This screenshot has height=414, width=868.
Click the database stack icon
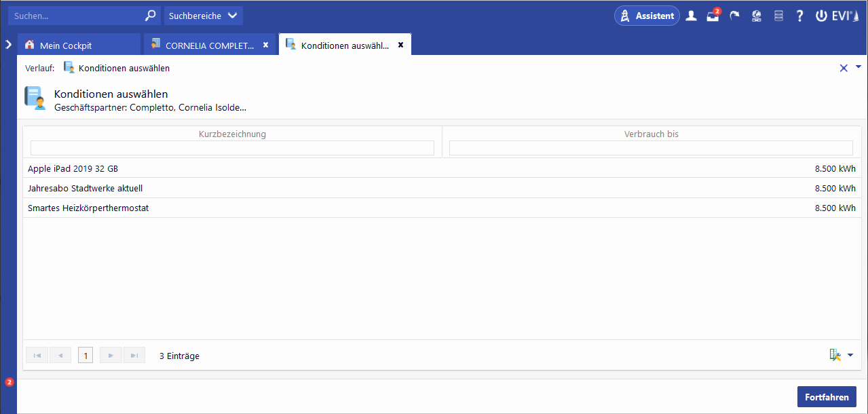click(778, 16)
